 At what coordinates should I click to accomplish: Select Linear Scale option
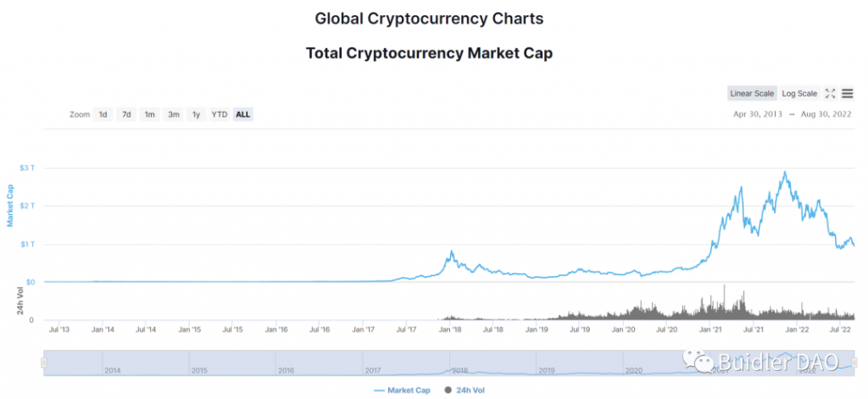pyautogui.click(x=752, y=93)
